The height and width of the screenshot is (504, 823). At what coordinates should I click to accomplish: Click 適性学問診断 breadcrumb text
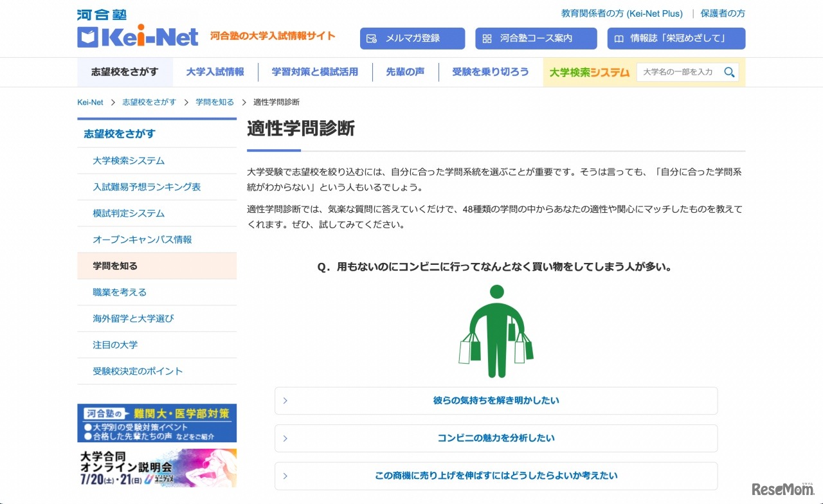pyautogui.click(x=276, y=102)
